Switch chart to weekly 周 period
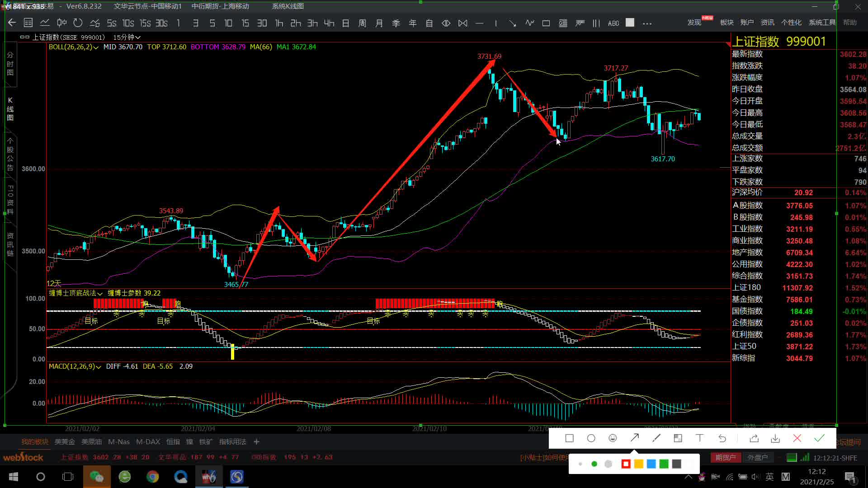 (x=362, y=23)
